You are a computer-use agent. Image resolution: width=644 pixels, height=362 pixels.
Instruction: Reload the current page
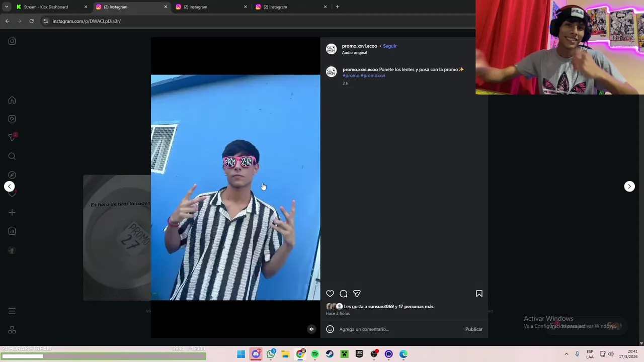31,21
